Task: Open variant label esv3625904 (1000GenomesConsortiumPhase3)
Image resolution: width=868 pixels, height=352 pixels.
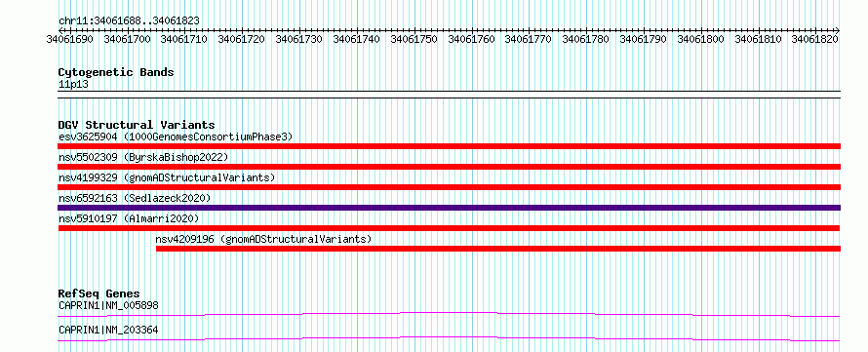Action: coord(176,137)
